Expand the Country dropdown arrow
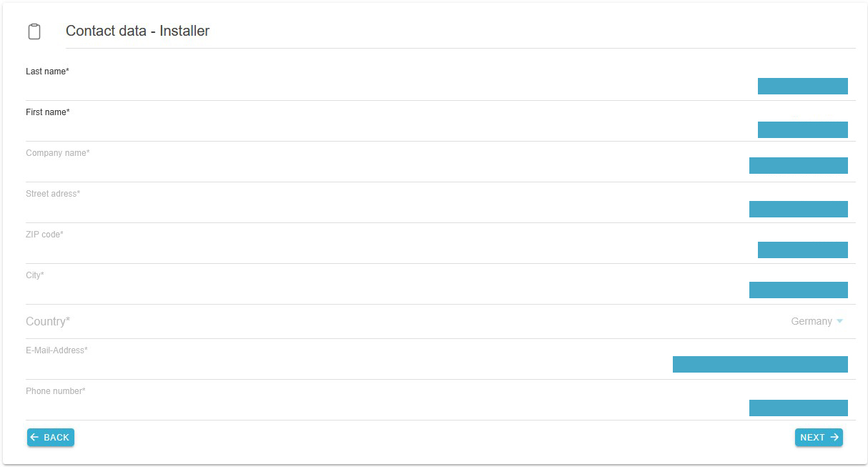This screenshot has height=467, width=868. 839,322
